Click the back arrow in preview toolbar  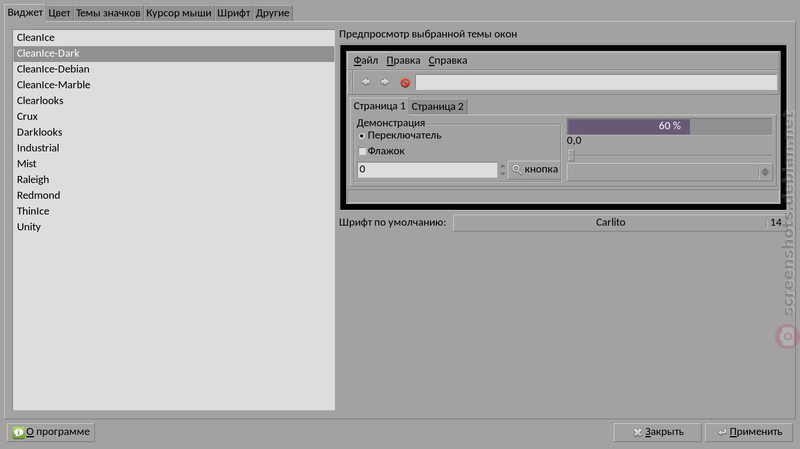coord(365,82)
